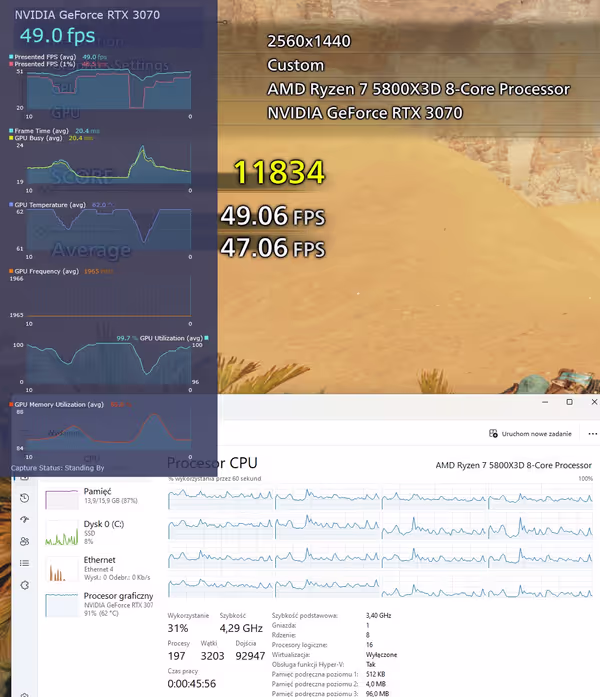This screenshot has width=600, height=697.
Task: Open the three-dot more options menu
Action: pos(592,434)
